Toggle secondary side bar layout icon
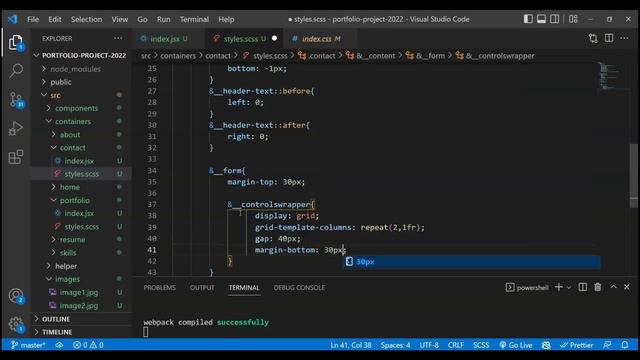This screenshot has width=640, height=360. (x=554, y=19)
